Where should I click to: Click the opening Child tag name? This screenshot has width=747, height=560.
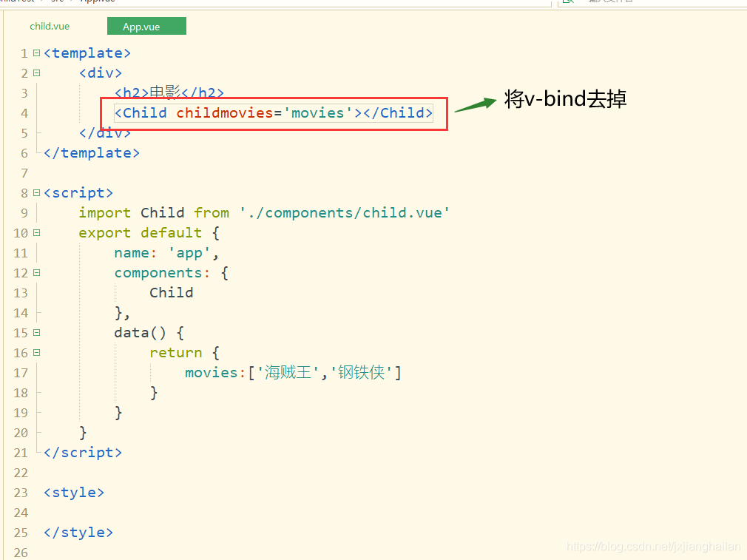pyautogui.click(x=145, y=113)
